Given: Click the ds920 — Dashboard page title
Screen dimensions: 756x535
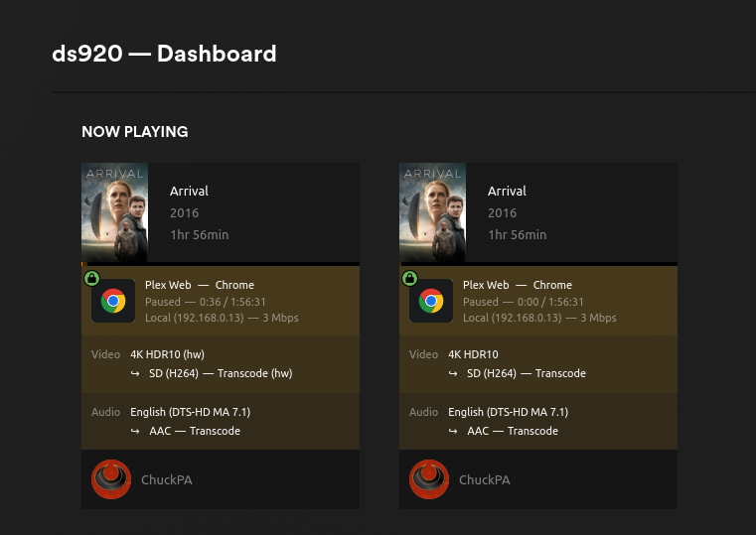Looking at the screenshot, I should coord(164,54).
